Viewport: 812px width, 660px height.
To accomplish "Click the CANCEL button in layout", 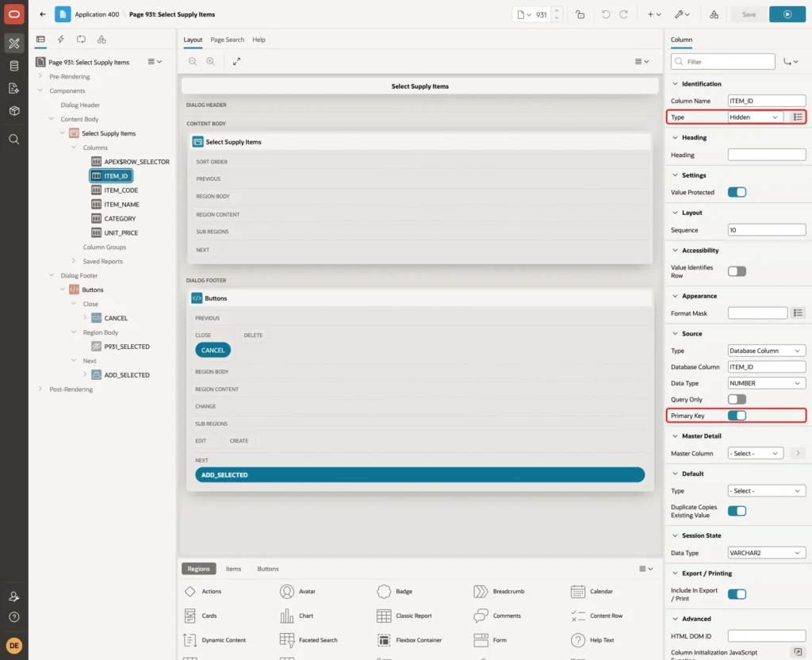I will point(213,350).
